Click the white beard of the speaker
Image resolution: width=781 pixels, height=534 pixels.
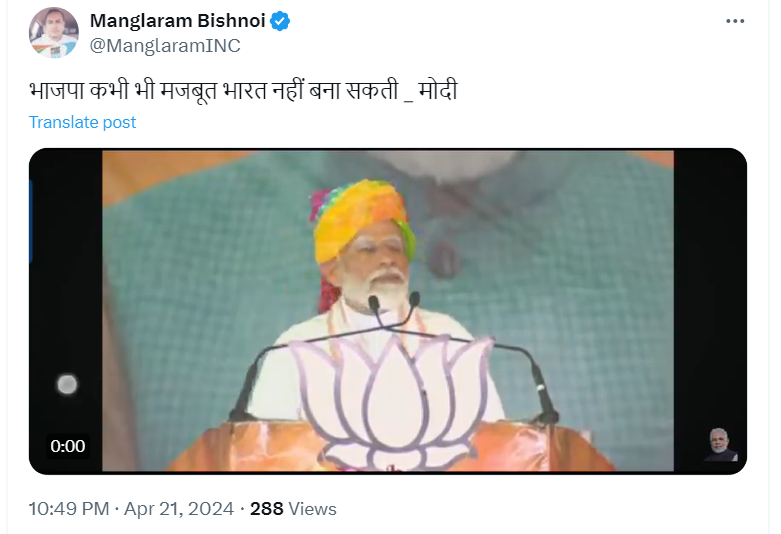[377, 290]
